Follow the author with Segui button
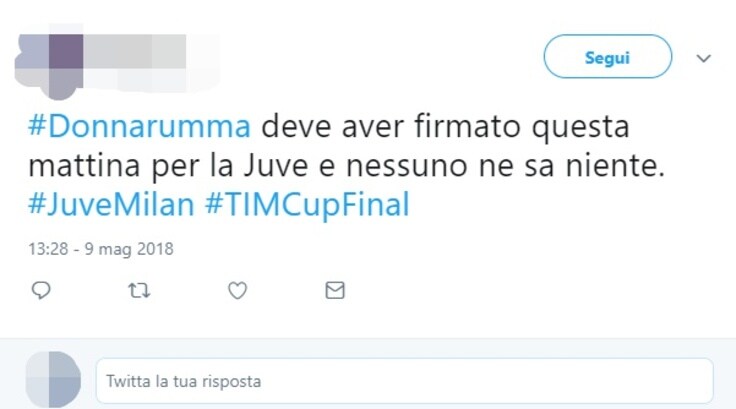The width and height of the screenshot is (736, 409). tap(608, 56)
